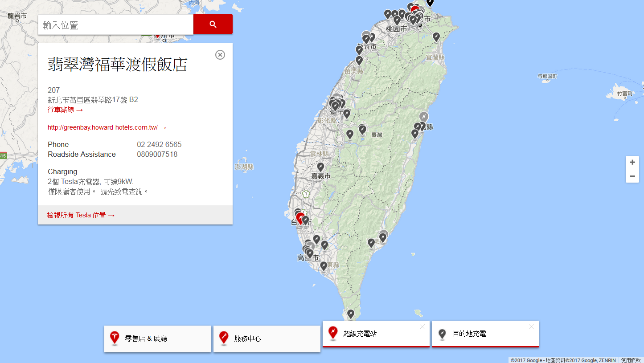
Task: Click the roadside number 0809007518
Action: click(157, 155)
